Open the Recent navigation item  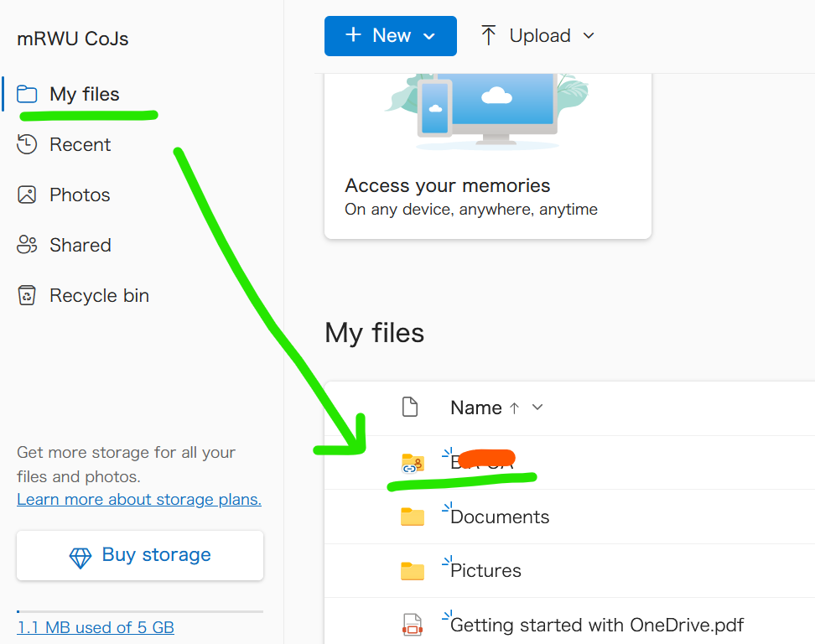pyautogui.click(x=80, y=144)
